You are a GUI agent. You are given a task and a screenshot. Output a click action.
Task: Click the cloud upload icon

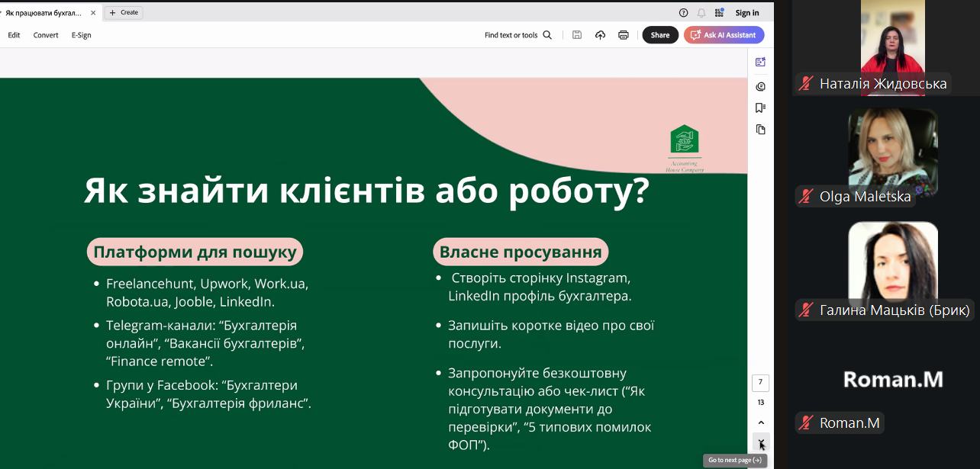(600, 35)
